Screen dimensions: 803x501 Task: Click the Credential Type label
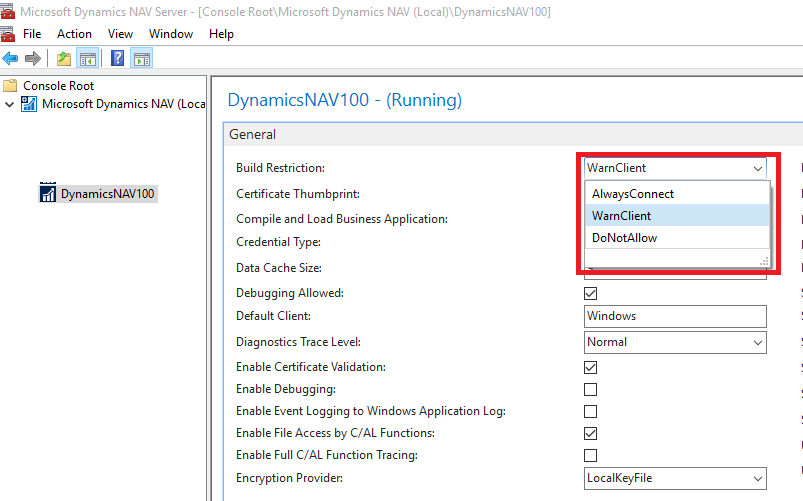tap(278, 242)
